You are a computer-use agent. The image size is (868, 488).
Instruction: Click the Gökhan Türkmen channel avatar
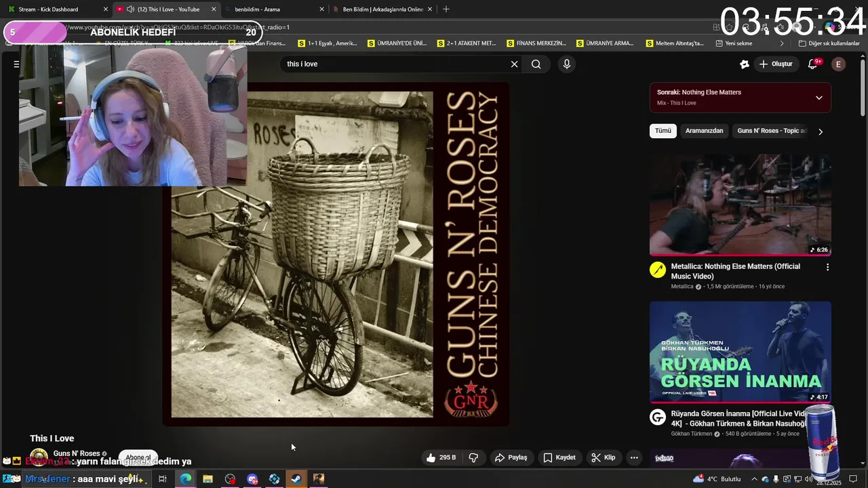(x=658, y=417)
